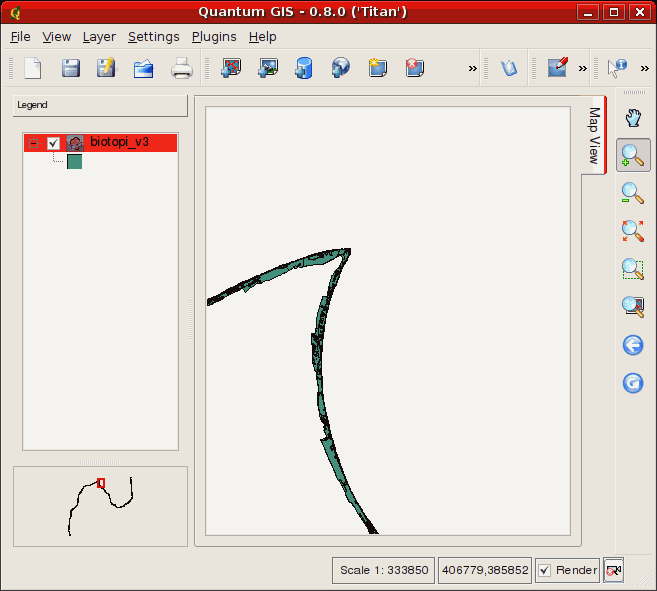Minimize the Quantum GIS window
This screenshot has height=591, width=657.
pyautogui.click(x=587, y=12)
